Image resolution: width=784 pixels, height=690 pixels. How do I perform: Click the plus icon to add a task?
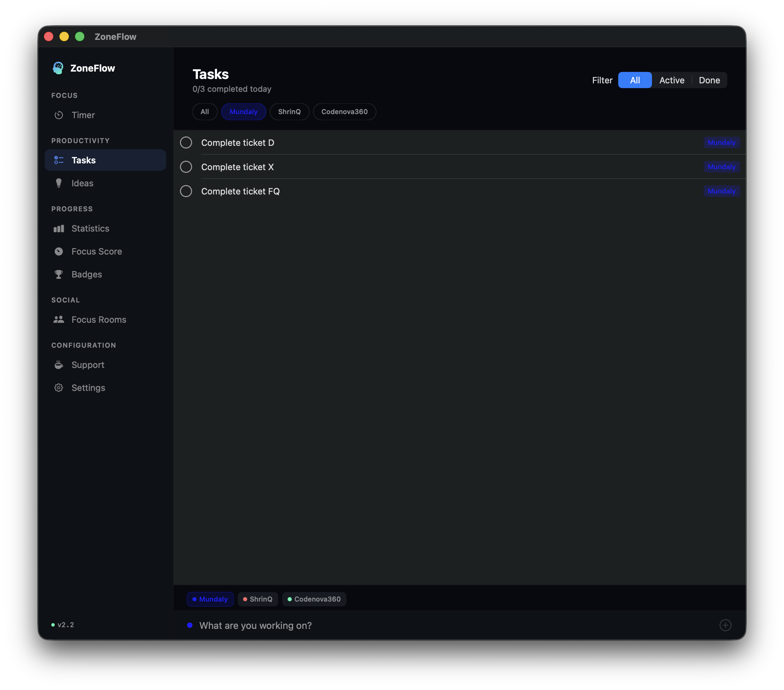[725, 625]
